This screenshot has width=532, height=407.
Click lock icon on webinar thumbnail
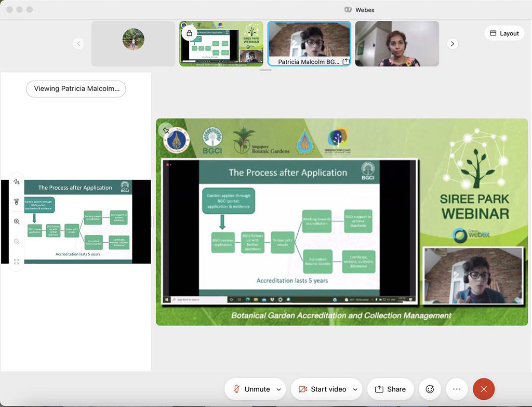189,33
